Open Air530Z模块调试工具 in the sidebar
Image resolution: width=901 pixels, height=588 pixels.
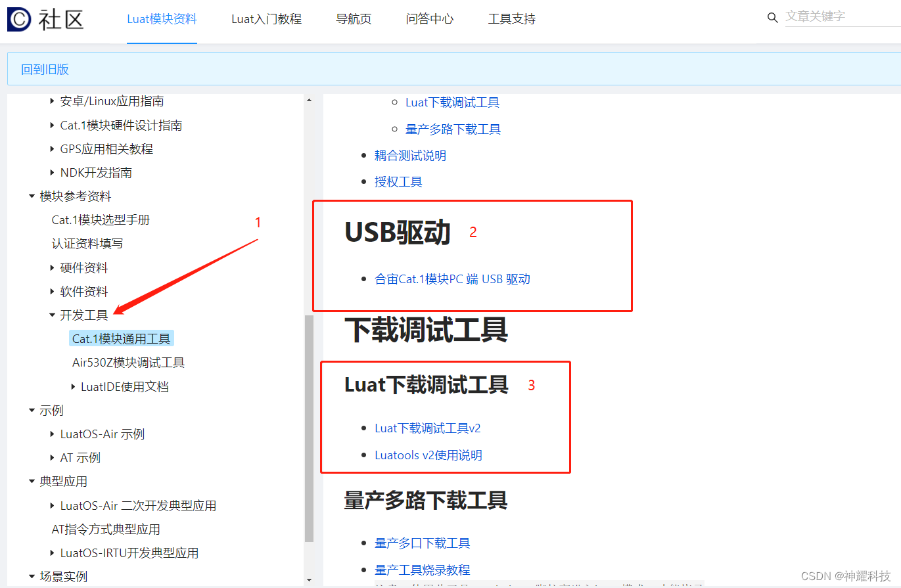pyautogui.click(x=128, y=363)
